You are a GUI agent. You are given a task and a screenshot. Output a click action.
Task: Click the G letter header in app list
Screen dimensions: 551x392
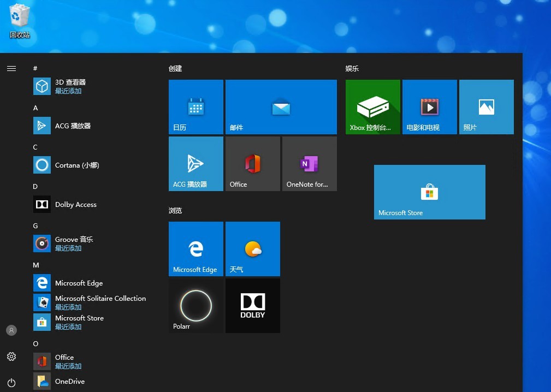coord(35,226)
